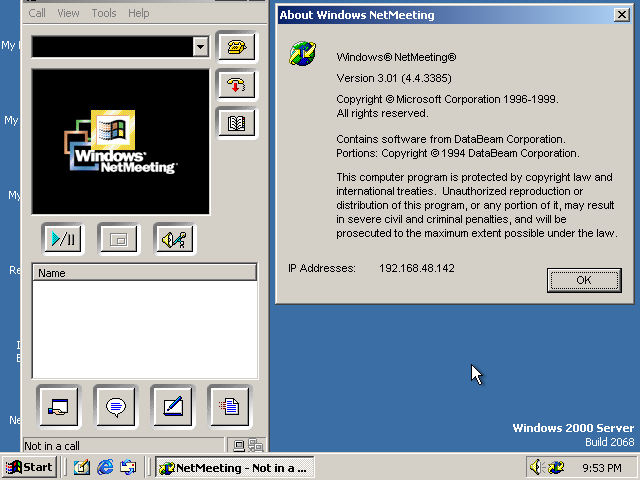Click the Place Call telephone icon
Viewport: 640px width, 480px height.
(237, 47)
